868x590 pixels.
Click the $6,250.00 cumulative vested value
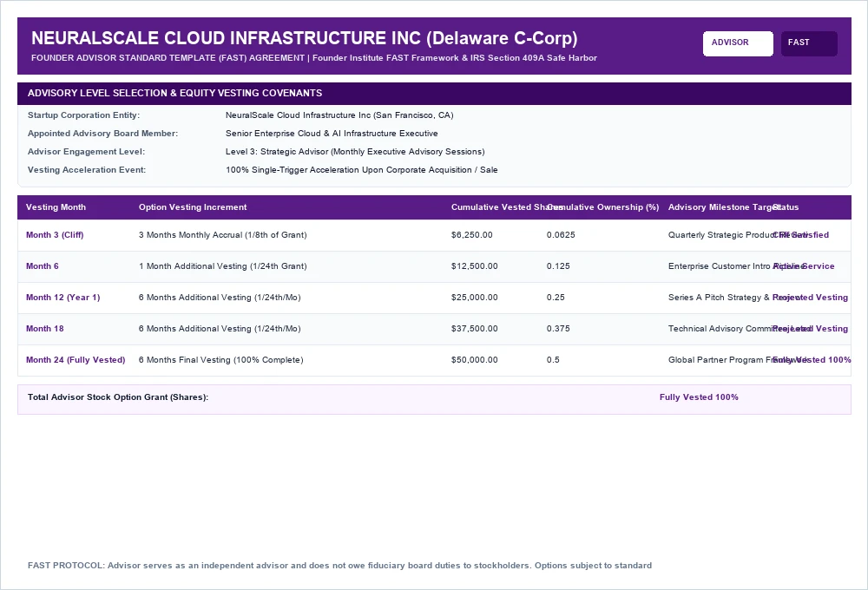(471, 234)
